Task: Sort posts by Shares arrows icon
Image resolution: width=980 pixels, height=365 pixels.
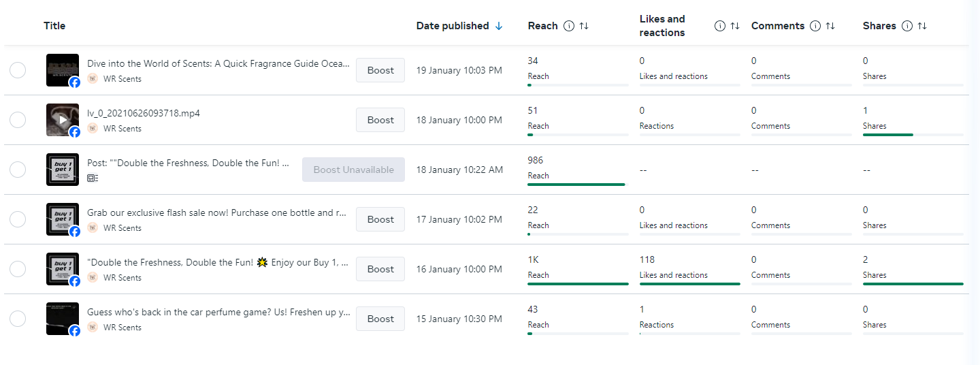Action: coord(922,26)
